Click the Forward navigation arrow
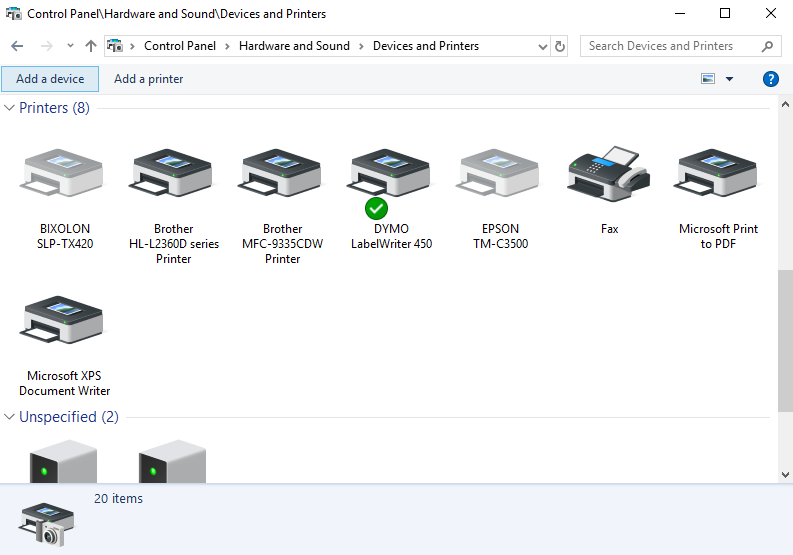 pos(47,46)
